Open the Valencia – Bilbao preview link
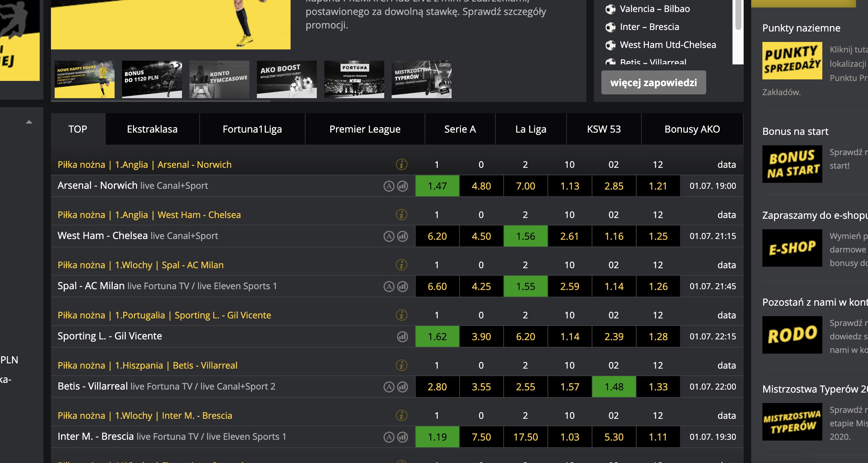Viewport: 868px width, 463px height. click(655, 9)
